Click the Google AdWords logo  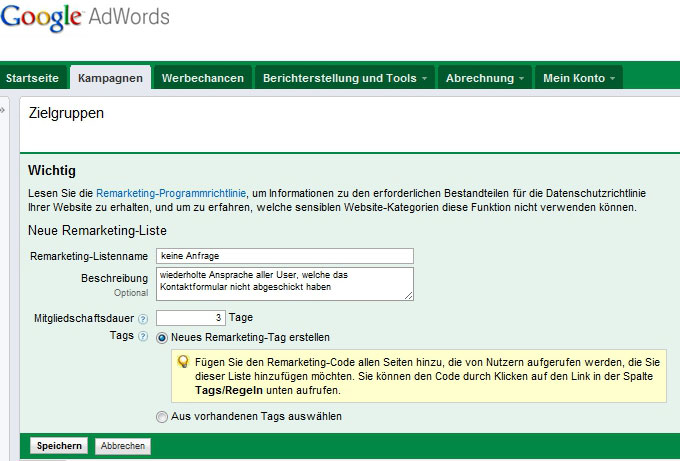point(85,18)
